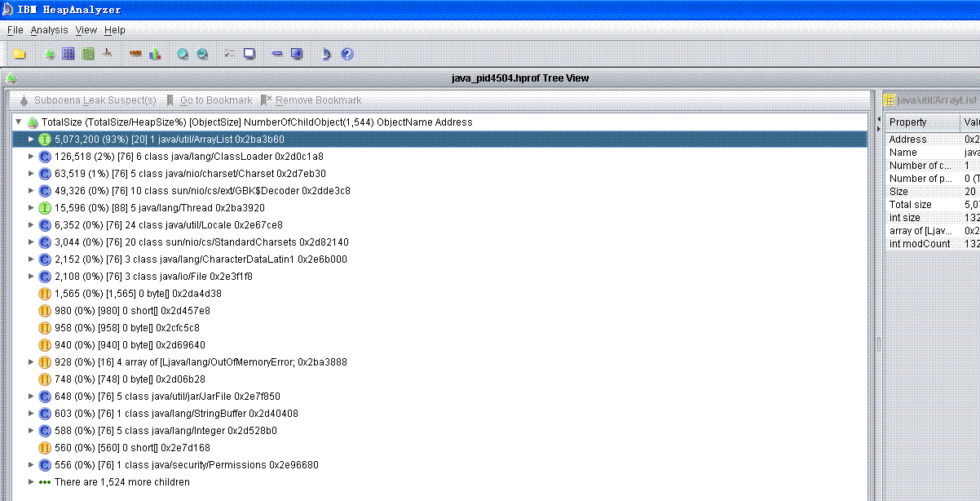Click the microscope analysis icon
This screenshot has height=501, width=980.
tap(325, 54)
